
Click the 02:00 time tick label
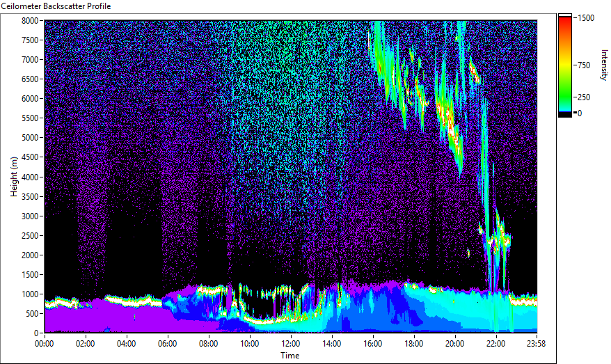coord(86,344)
